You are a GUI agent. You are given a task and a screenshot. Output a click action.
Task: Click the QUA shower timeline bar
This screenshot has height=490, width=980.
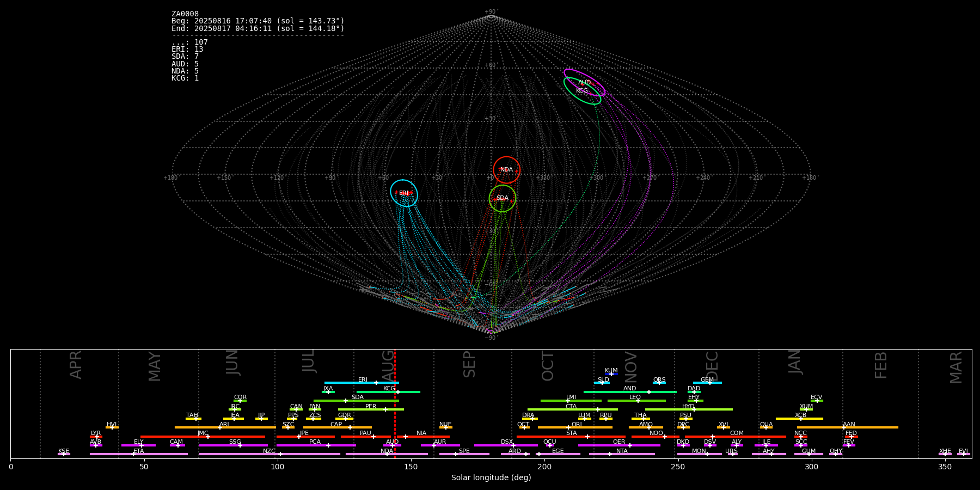tap(766, 427)
